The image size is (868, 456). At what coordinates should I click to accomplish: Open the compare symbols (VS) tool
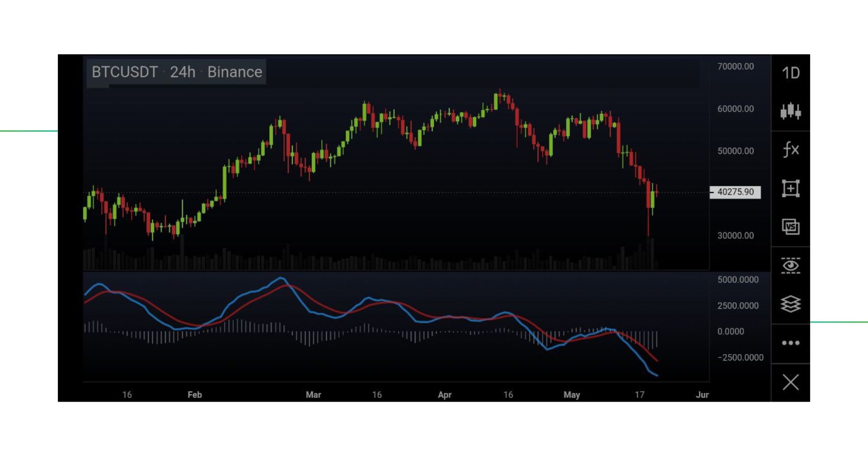point(790,227)
